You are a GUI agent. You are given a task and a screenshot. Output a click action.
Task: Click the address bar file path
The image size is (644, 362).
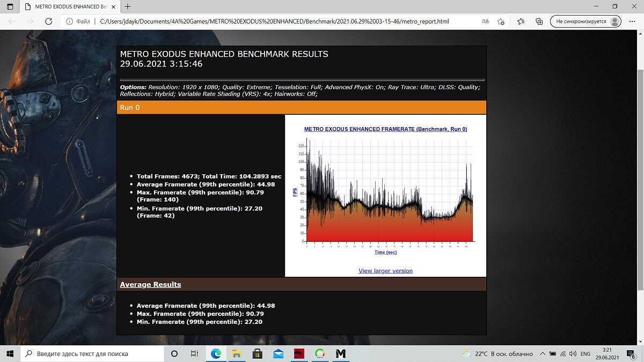(275, 21)
